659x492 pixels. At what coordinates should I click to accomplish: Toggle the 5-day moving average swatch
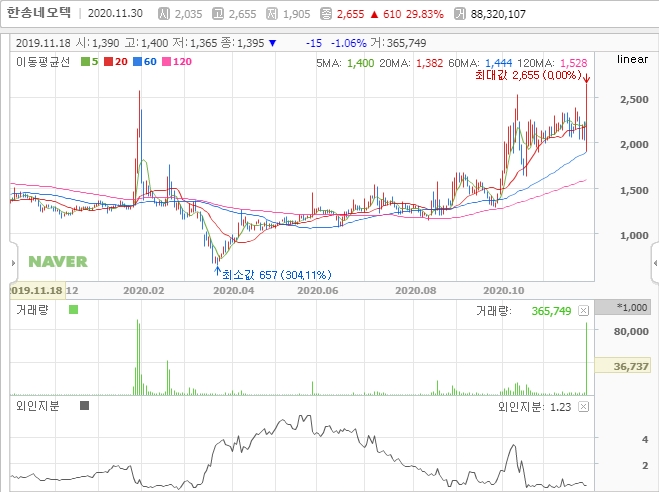(x=85, y=62)
